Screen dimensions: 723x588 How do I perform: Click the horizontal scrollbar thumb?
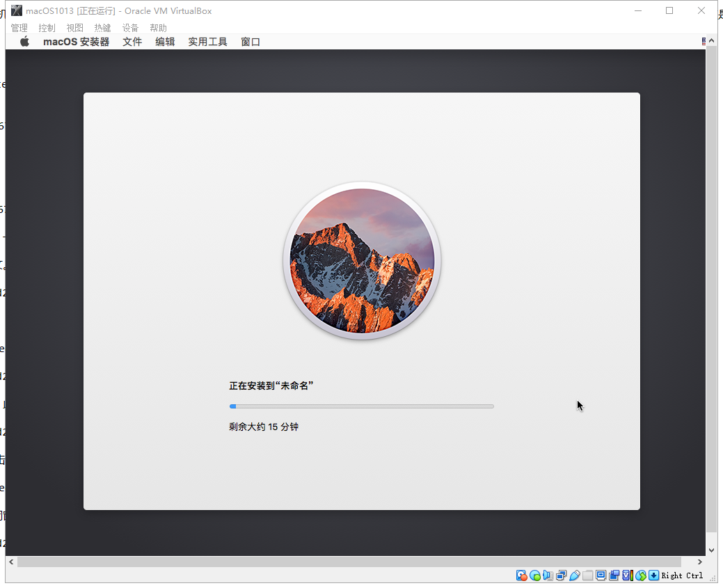tap(349, 562)
